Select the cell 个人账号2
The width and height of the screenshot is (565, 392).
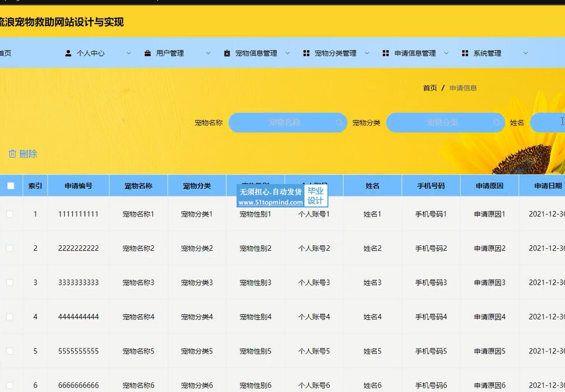click(x=314, y=248)
